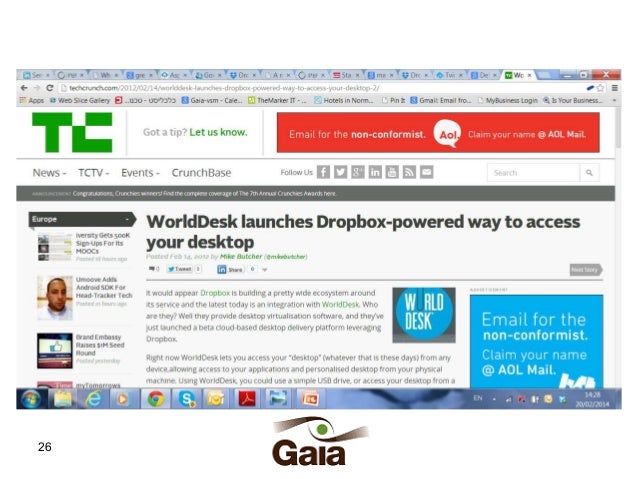Open the Windows Start button
This screenshot has height=479, width=638.
[x=31, y=398]
